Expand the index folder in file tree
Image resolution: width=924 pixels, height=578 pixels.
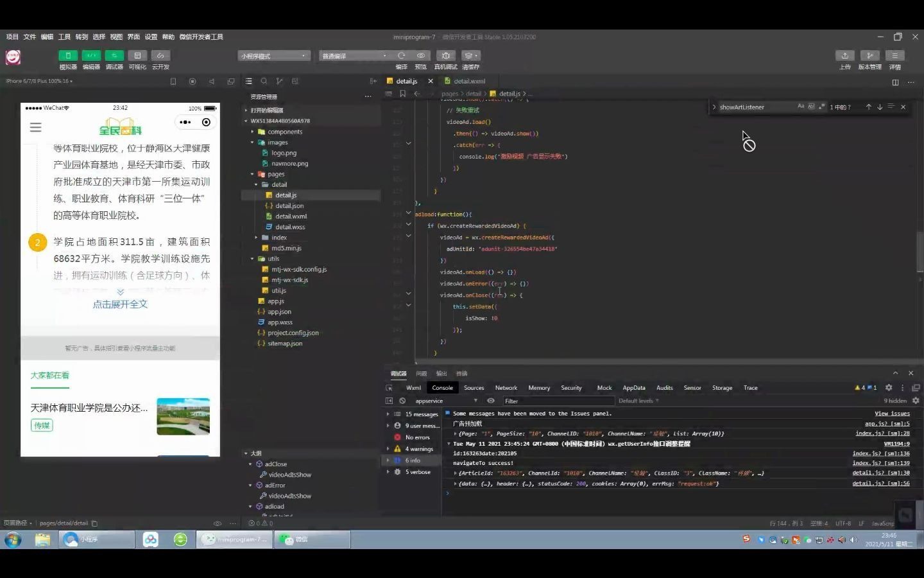click(x=257, y=238)
